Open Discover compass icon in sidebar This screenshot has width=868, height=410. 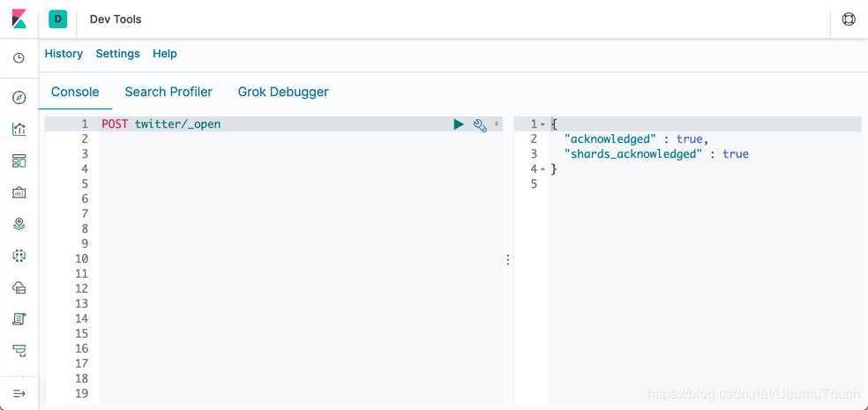point(19,98)
